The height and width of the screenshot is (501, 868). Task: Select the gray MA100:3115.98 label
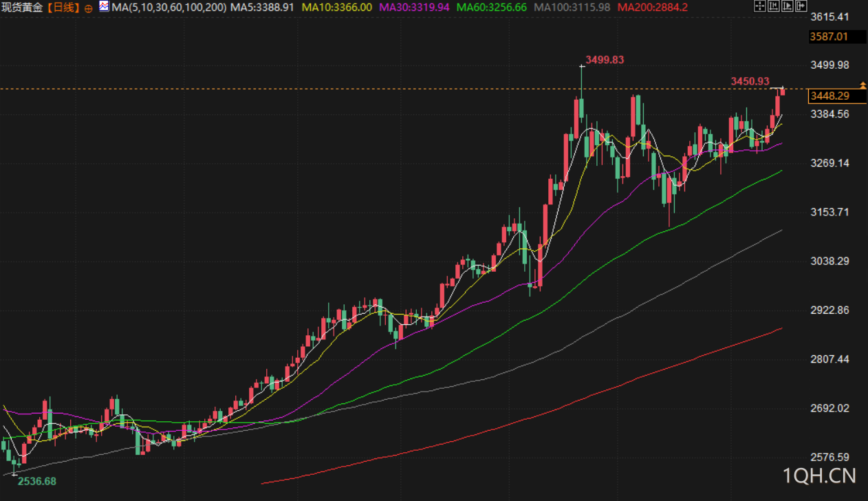(x=572, y=8)
